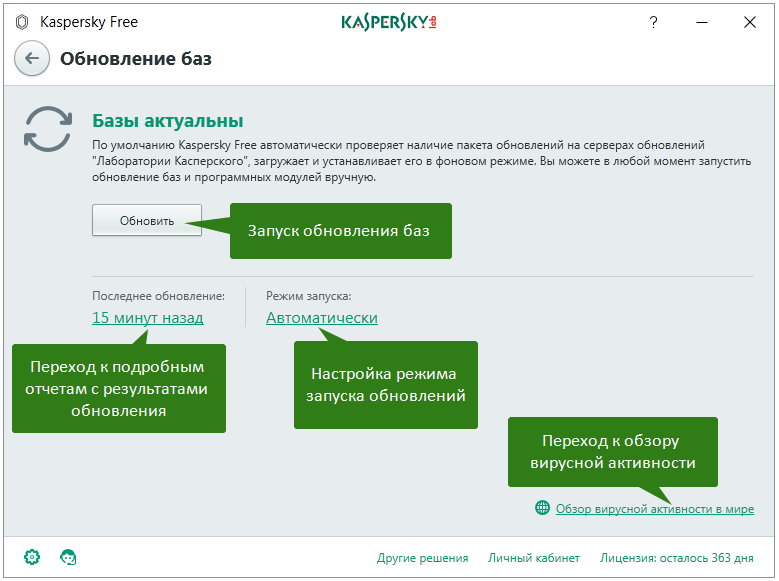Open the Личный кабинет link
This screenshot has height=581, width=779.
click(x=534, y=558)
